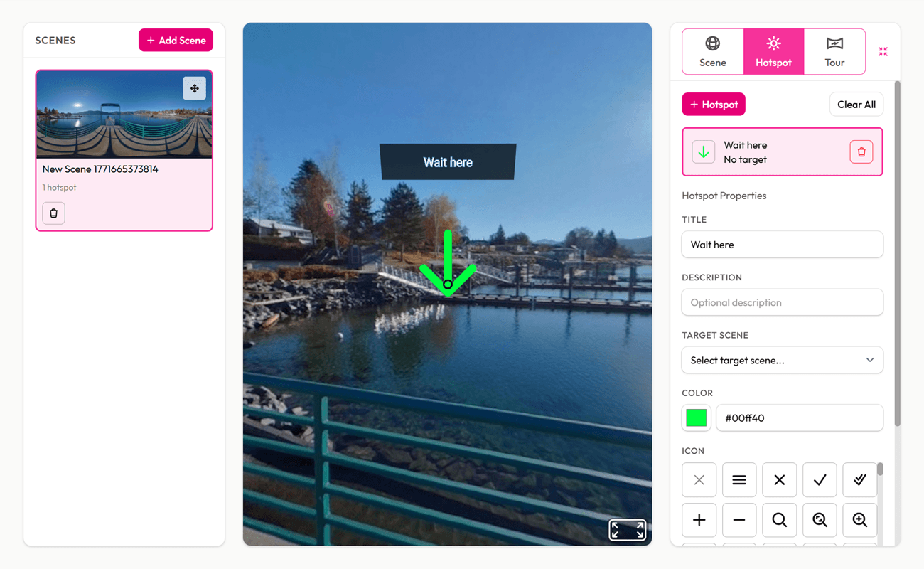Pick the plus icon option
This screenshot has width=924, height=569.
pyautogui.click(x=699, y=520)
